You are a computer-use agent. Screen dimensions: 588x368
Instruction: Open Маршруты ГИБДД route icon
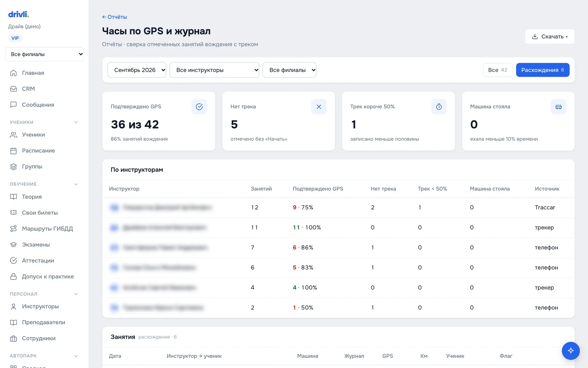(x=13, y=229)
